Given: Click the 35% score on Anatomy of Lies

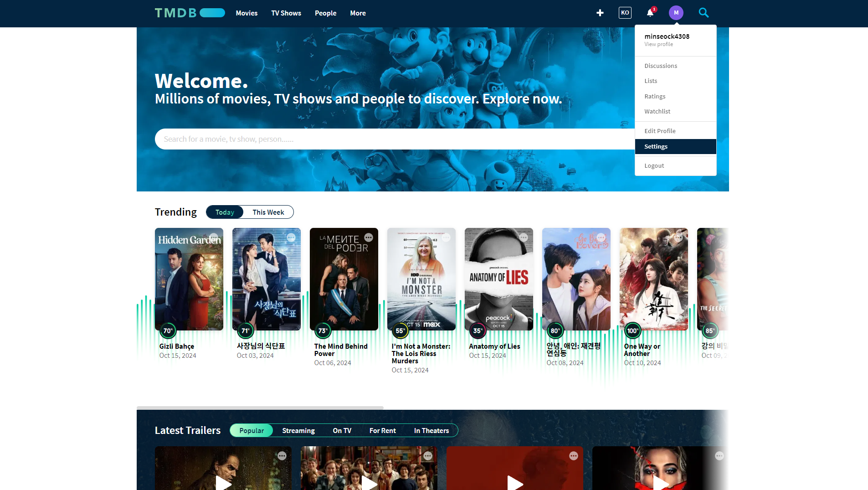Looking at the screenshot, I should click(478, 330).
